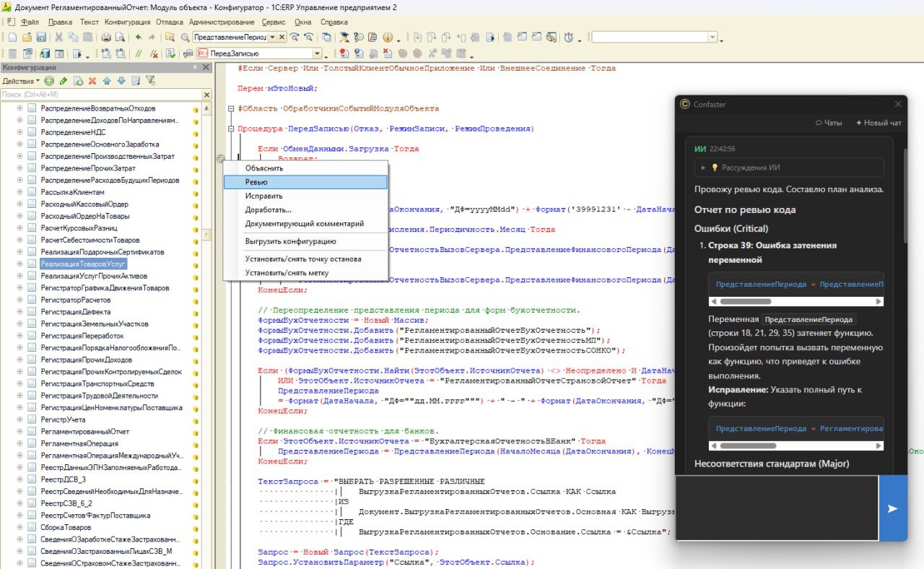Click the Confaster message input field
This screenshot has height=569, width=924.
pos(777,508)
